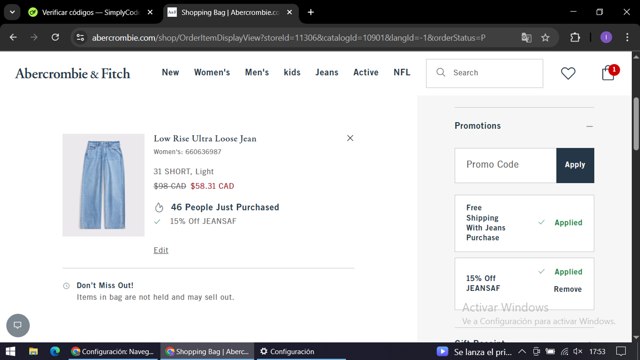Open the notifications center icon
Screen dimensions: 640x360
tap(621, 351)
